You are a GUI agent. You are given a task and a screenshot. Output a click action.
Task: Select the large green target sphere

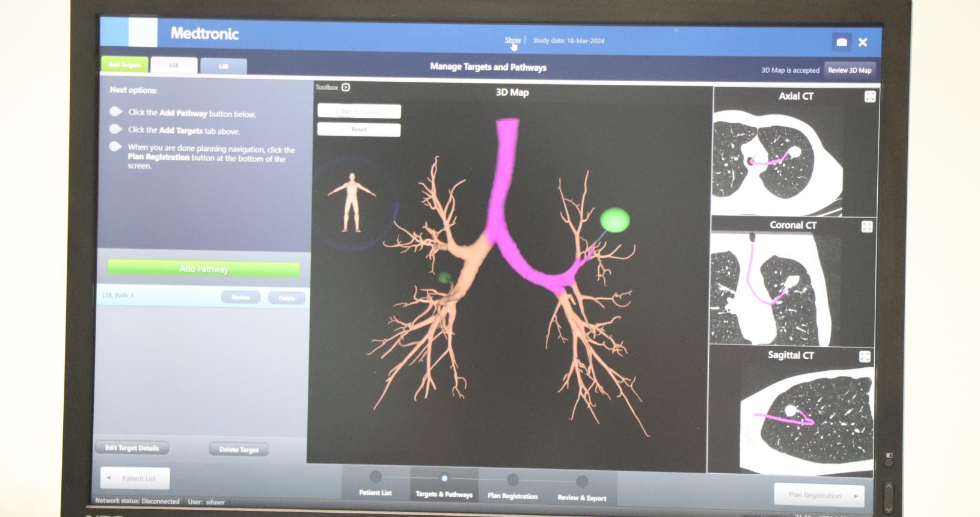coord(614,220)
